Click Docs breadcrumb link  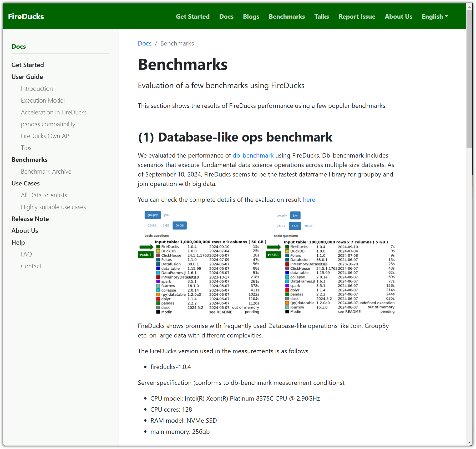pos(145,43)
